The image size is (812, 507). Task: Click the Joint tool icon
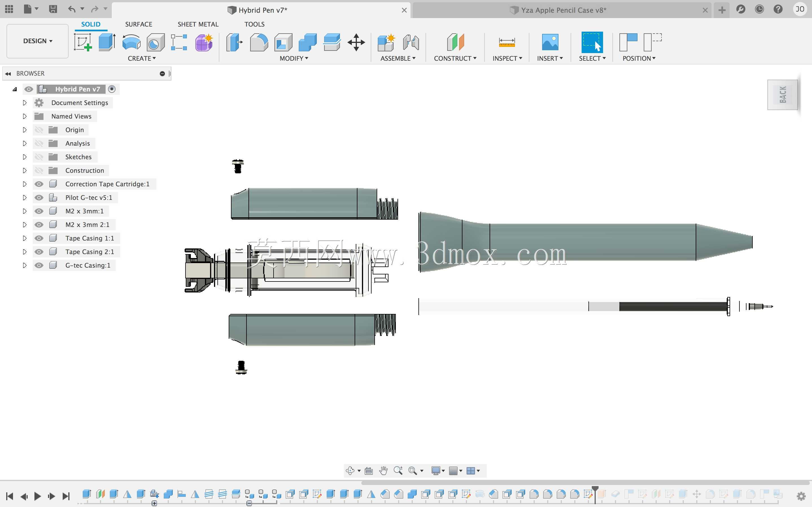click(x=411, y=42)
